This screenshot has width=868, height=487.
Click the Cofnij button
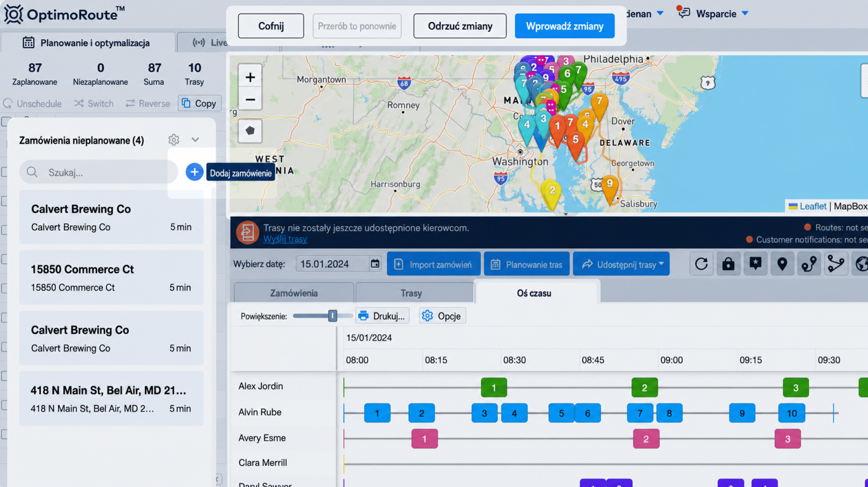[271, 26]
